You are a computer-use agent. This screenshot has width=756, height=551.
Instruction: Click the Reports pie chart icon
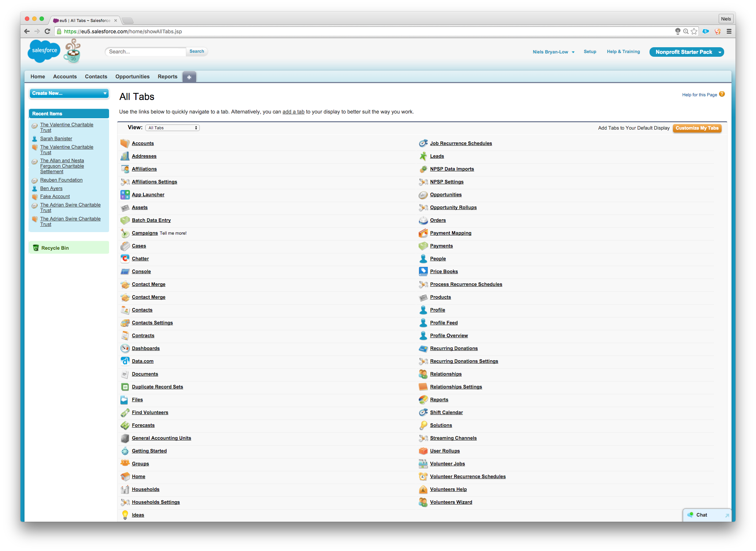pyautogui.click(x=423, y=399)
